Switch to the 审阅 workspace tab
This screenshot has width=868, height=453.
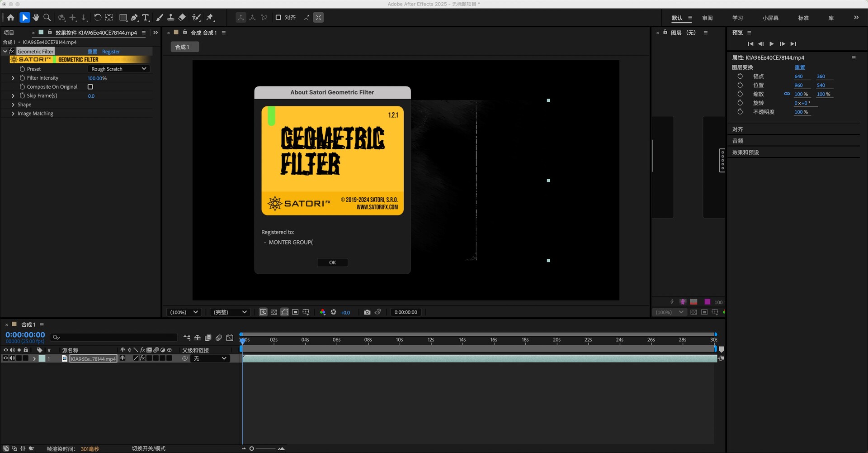tap(707, 18)
